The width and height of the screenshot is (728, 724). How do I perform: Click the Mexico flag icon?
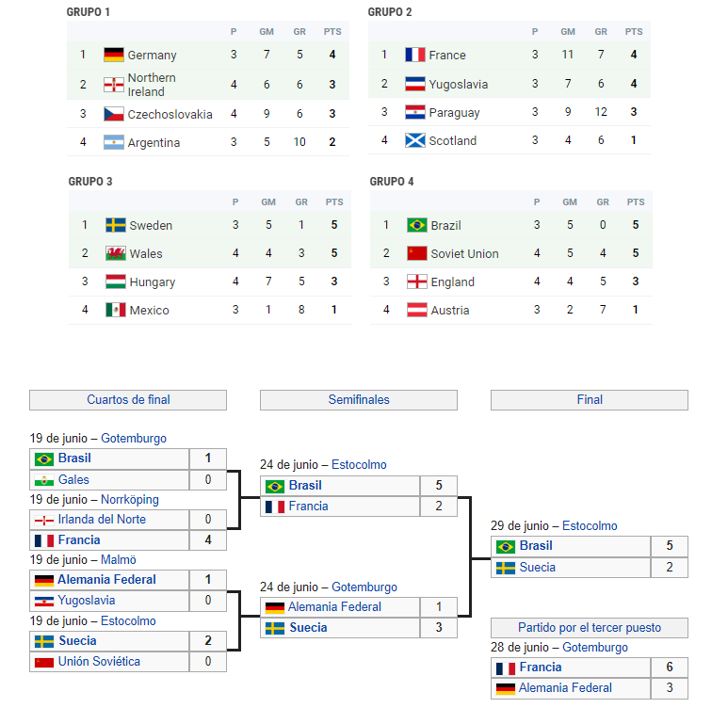click(x=116, y=310)
